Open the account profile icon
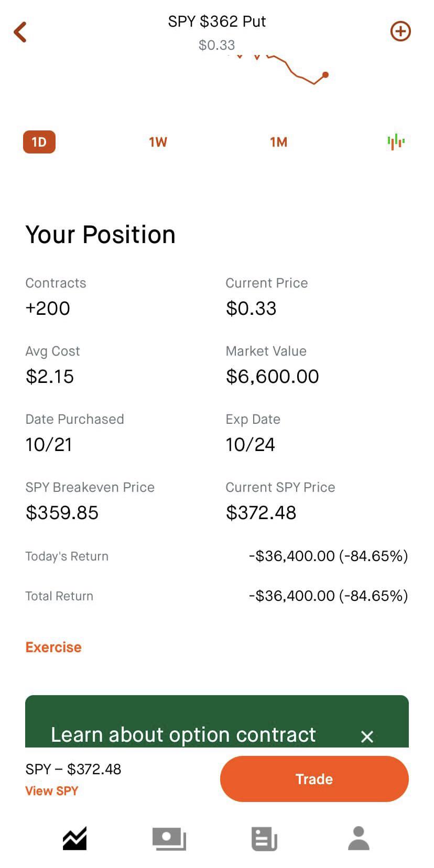 [x=359, y=838]
